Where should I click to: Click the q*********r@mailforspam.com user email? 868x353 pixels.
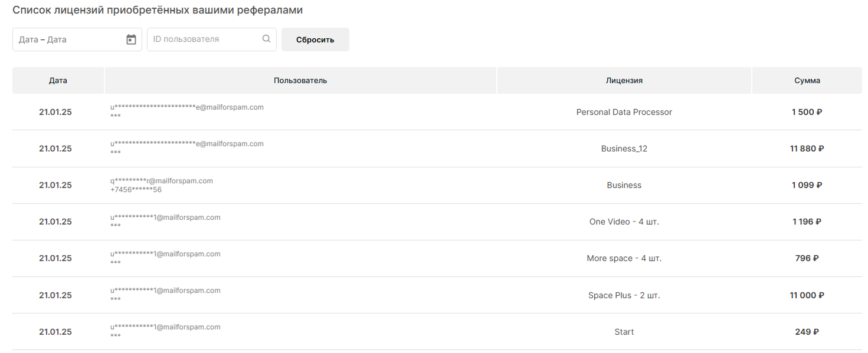(x=162, y=181)
